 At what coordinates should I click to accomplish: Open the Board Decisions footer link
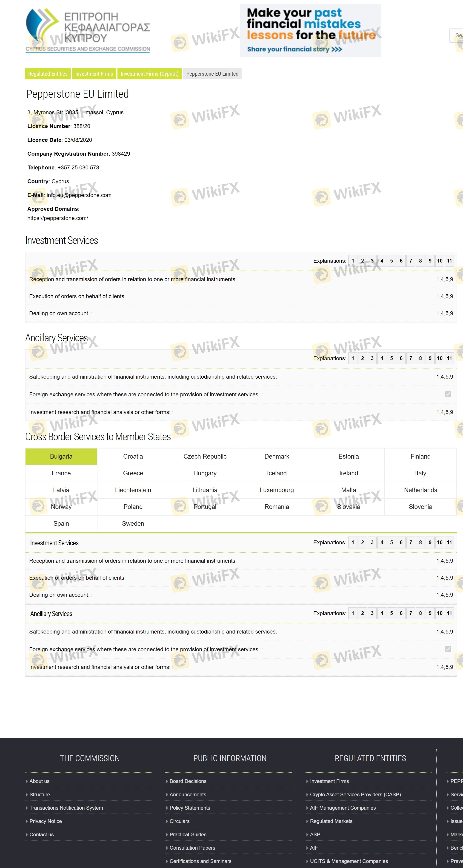coord(188,781)
